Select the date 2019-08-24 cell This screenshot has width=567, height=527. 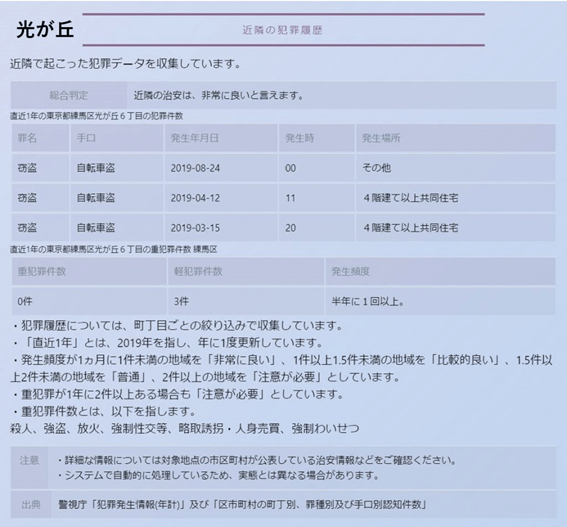pyautogui.click(x=221, y=168)
